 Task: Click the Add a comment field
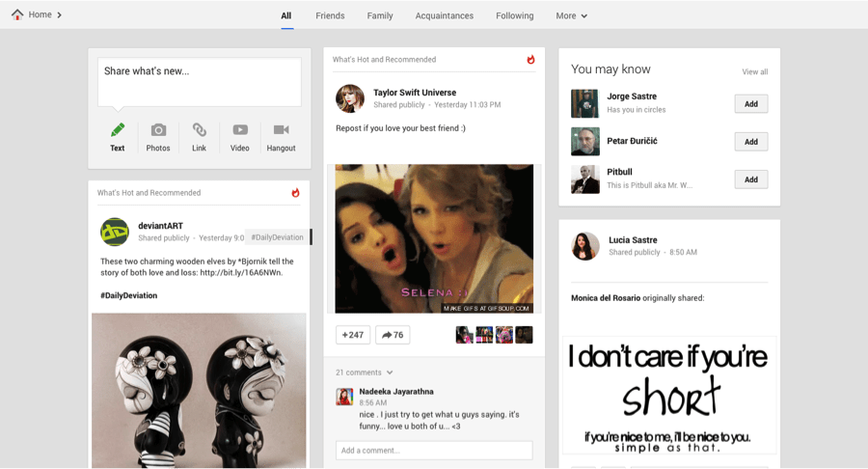point(434,450)
